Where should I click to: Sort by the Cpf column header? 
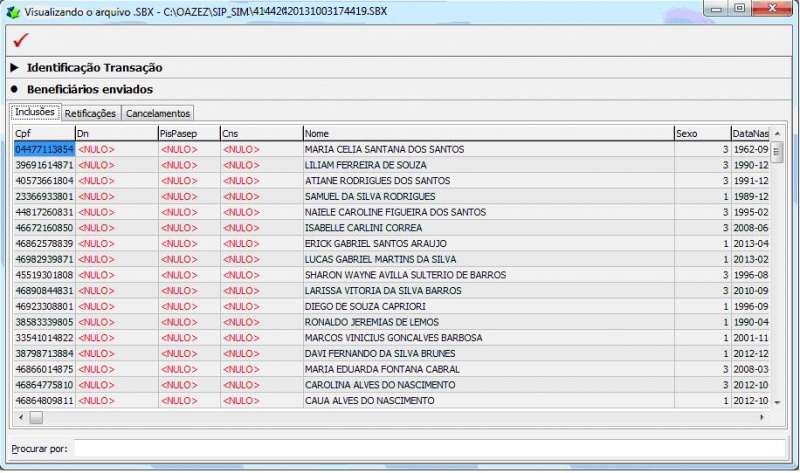[44, 134]
